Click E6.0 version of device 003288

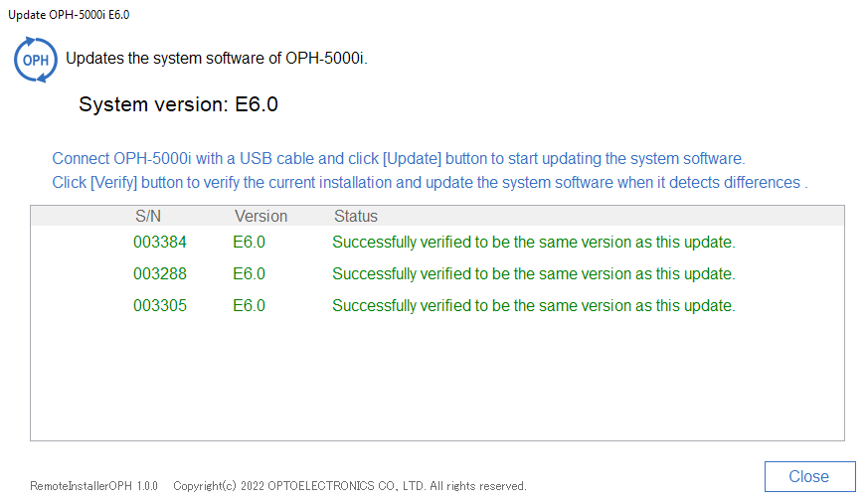coord(249,274)
